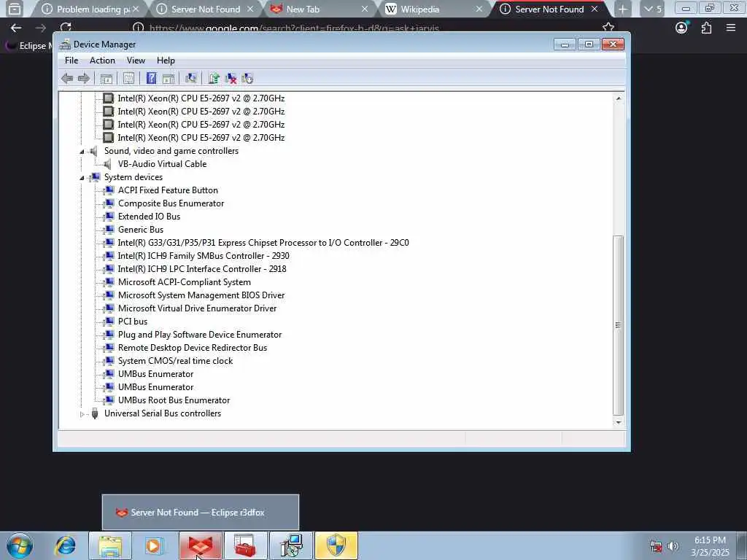Select System CMOS/real time clock entry
Viewport: 747px width, 560px height.
tap(175, 361)
